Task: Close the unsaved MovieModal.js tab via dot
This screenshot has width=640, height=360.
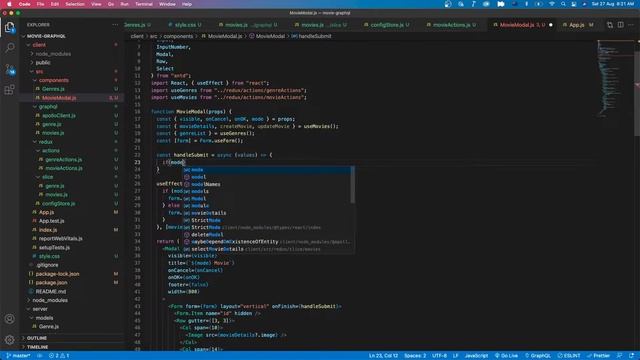Action: click(551, 25)
